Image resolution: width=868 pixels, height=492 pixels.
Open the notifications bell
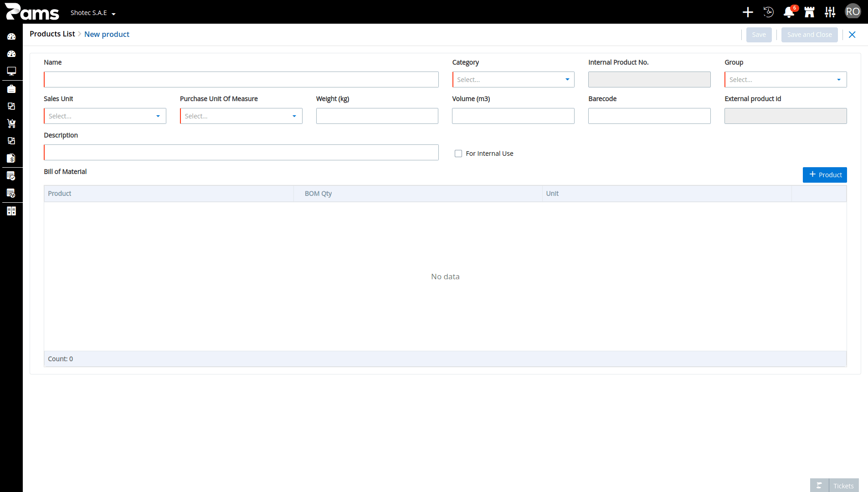click(x=789, y=12)
